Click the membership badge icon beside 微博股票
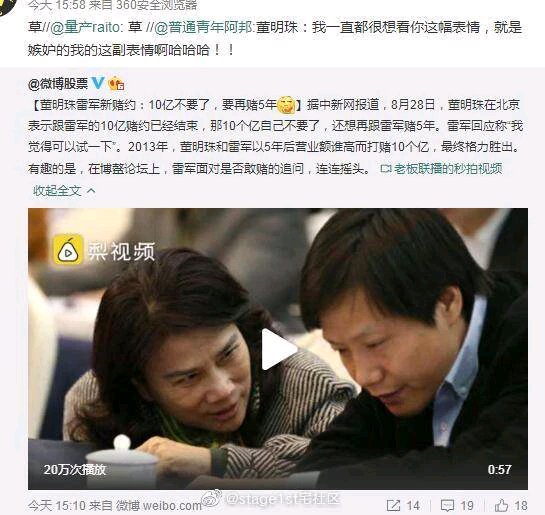545x515 pixels. (116, 83)
